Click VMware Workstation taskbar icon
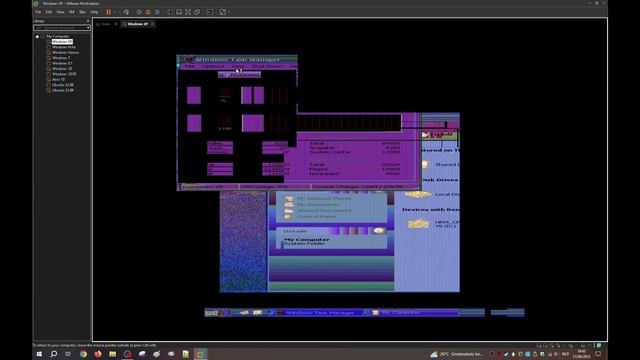Screen dimensions: 640x360 click(x=200, y=354)
